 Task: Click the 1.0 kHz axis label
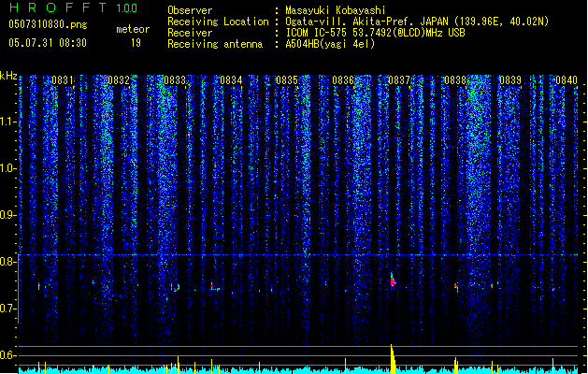click(x=7, y=168)
